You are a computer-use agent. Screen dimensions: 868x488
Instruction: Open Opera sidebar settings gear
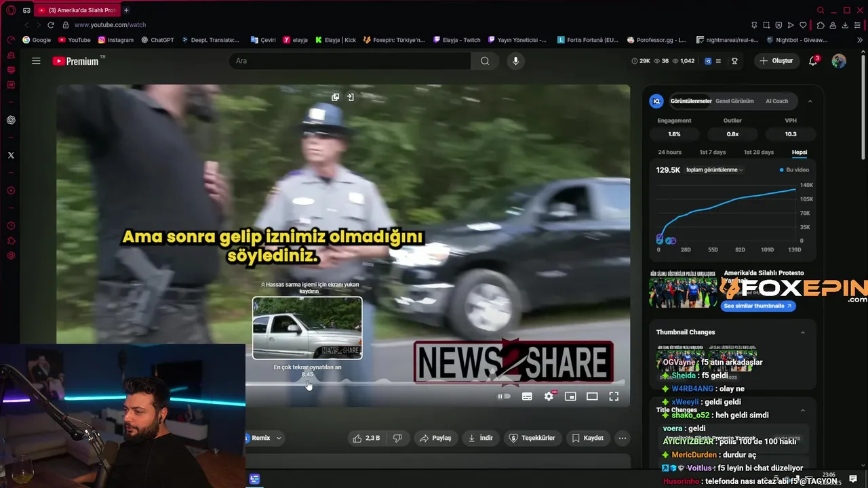tap(11, 256)
